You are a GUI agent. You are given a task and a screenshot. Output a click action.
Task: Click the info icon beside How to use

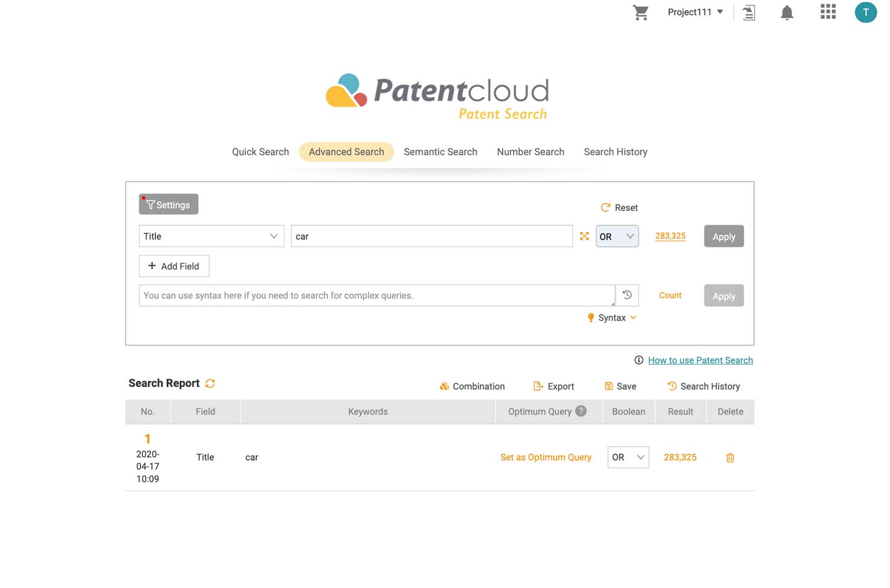(x=639, y=360)
